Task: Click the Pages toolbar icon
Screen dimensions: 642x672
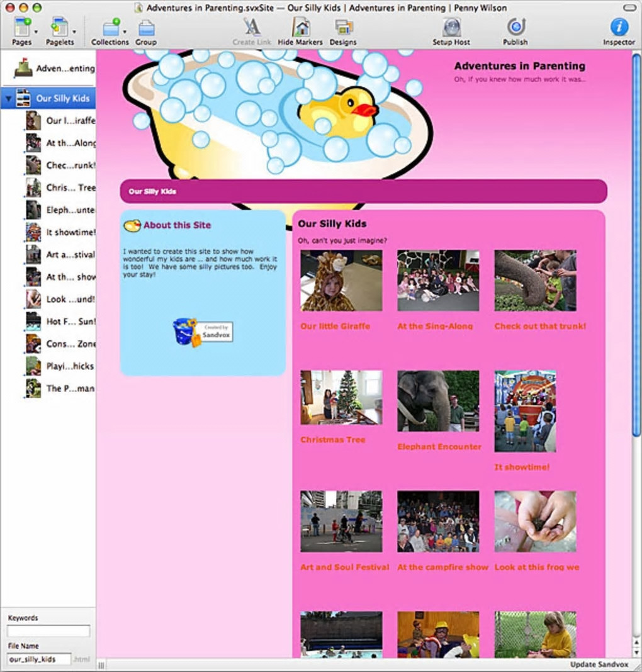Action: [x=21, y=28]
